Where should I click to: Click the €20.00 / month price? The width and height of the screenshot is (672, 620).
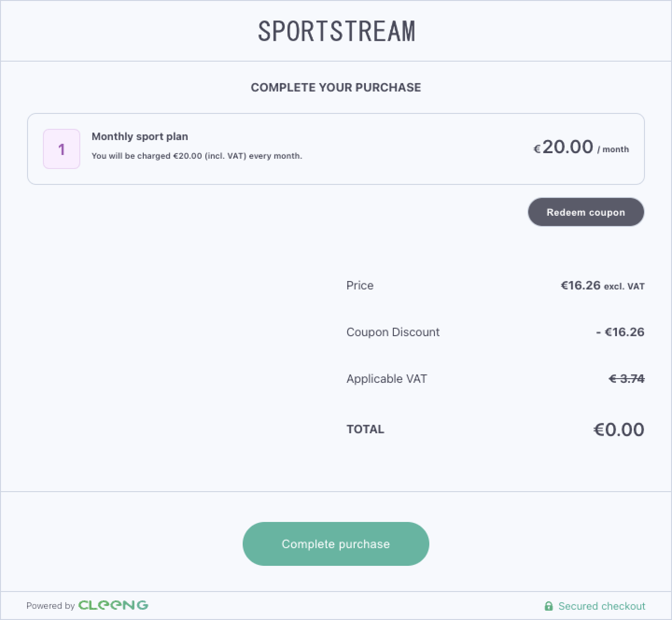581,148
